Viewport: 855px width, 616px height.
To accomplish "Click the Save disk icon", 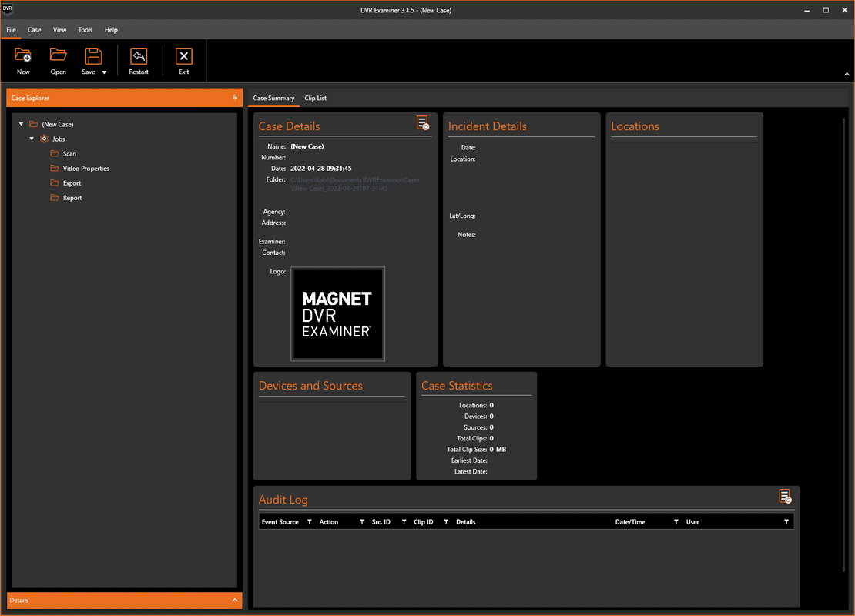I will (92, 56).
